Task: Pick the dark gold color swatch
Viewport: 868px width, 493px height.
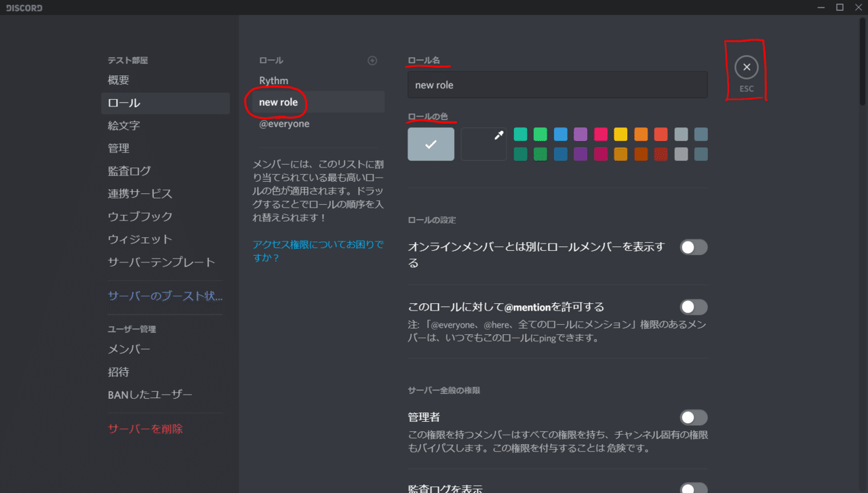Action: [x=620, y=154]
